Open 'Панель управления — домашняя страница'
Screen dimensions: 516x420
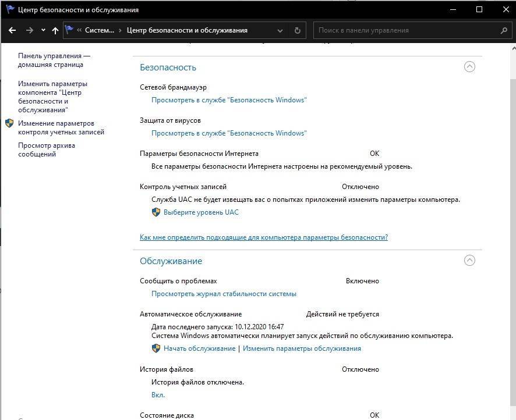point(54,60)
